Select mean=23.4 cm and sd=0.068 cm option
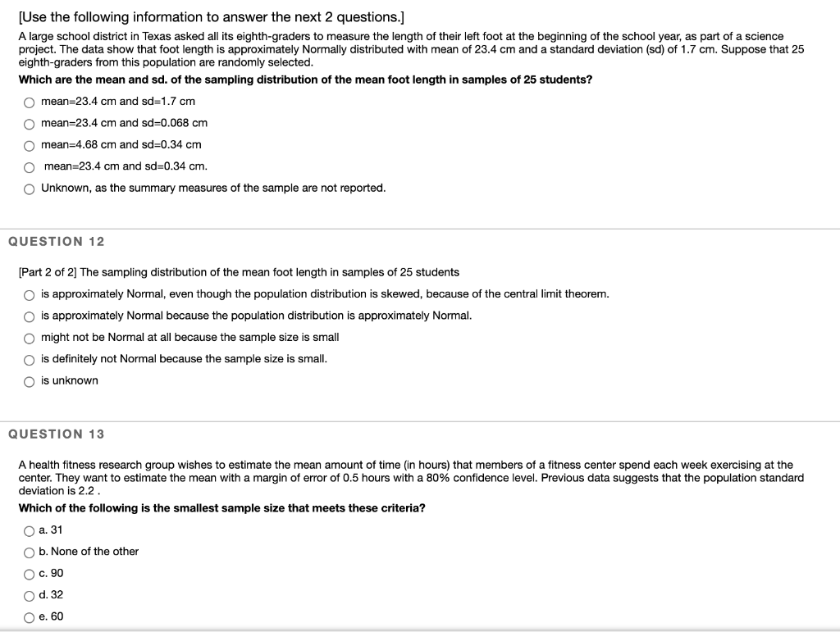This screenshot has width=840, height=632. coord(30,123)
